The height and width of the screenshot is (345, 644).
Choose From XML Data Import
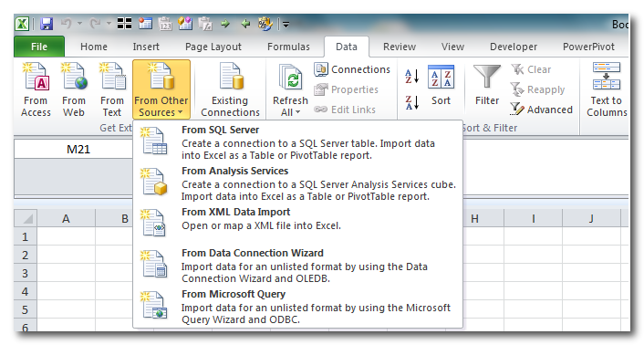coord(298,225)
